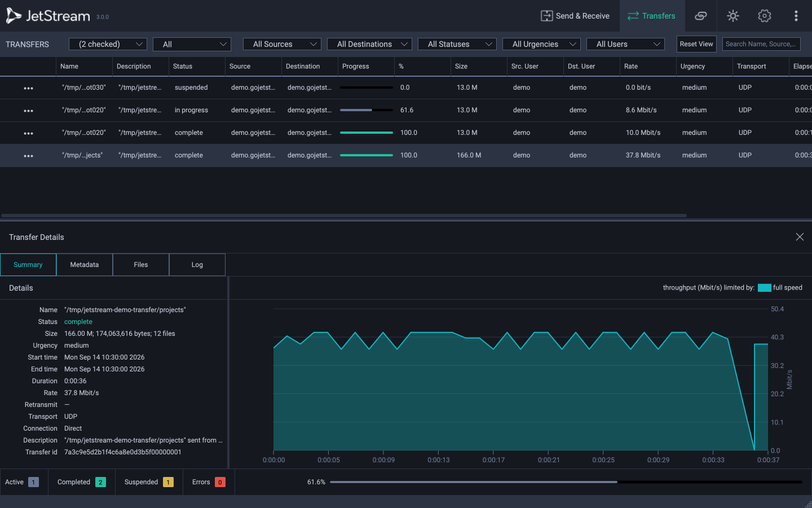The image size is (812, 508).
Task: Filter by Active transfers count
Action: click(24, 482)
